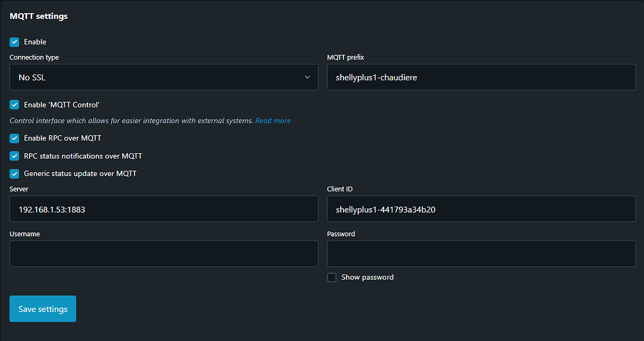Uncheck Enable RPC over MQTT
The width and height of the screenshot is (644, 341).
point(14,138)
